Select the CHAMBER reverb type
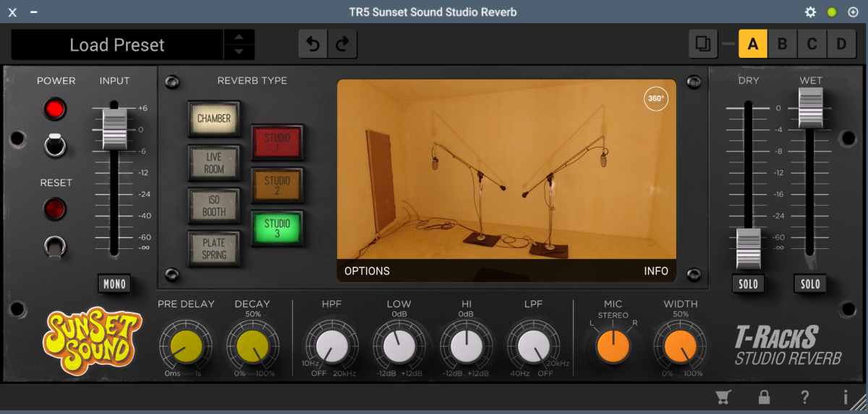The height and width of the screenshot is (414, 868). 214,119
